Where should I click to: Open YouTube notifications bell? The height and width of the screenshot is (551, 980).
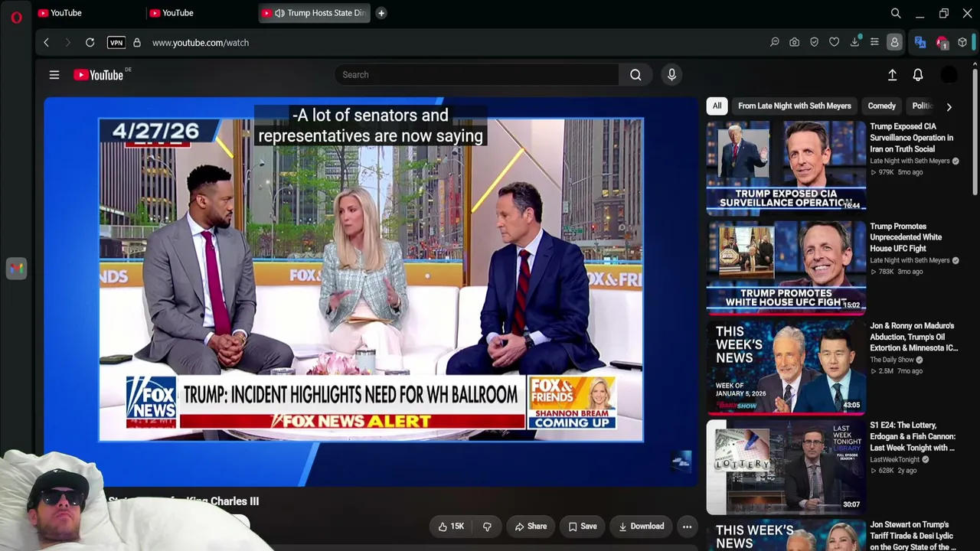click(918, 75)
